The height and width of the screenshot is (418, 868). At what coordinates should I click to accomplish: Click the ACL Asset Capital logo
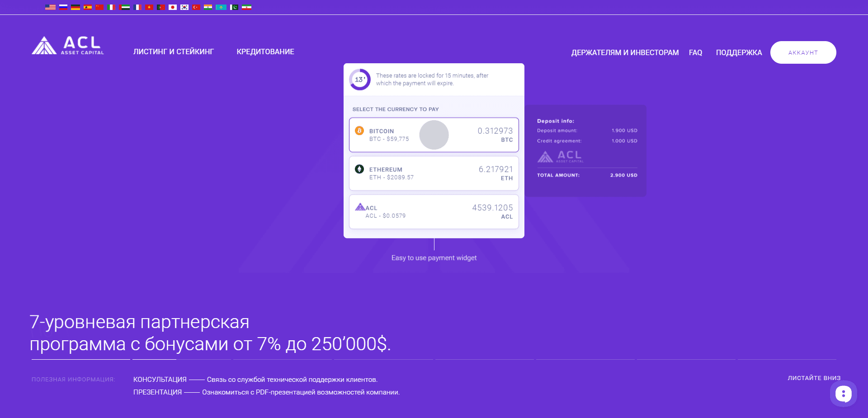(68, 46)
